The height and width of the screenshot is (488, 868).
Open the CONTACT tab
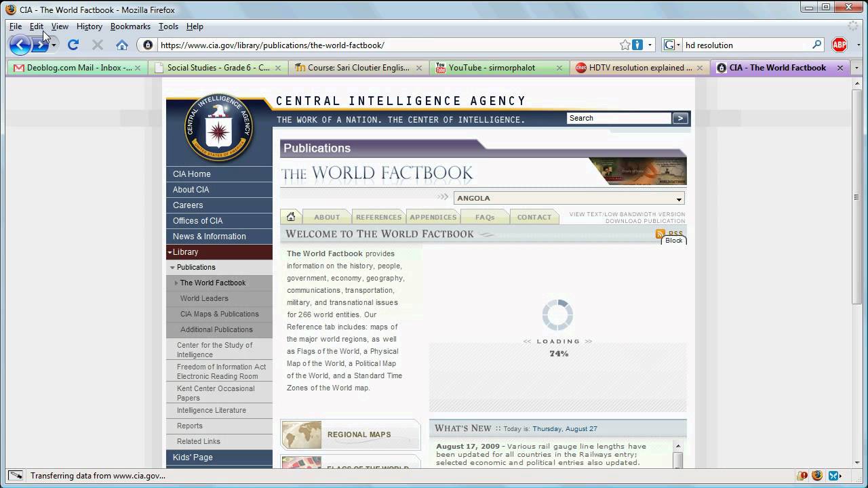[534, 217]
